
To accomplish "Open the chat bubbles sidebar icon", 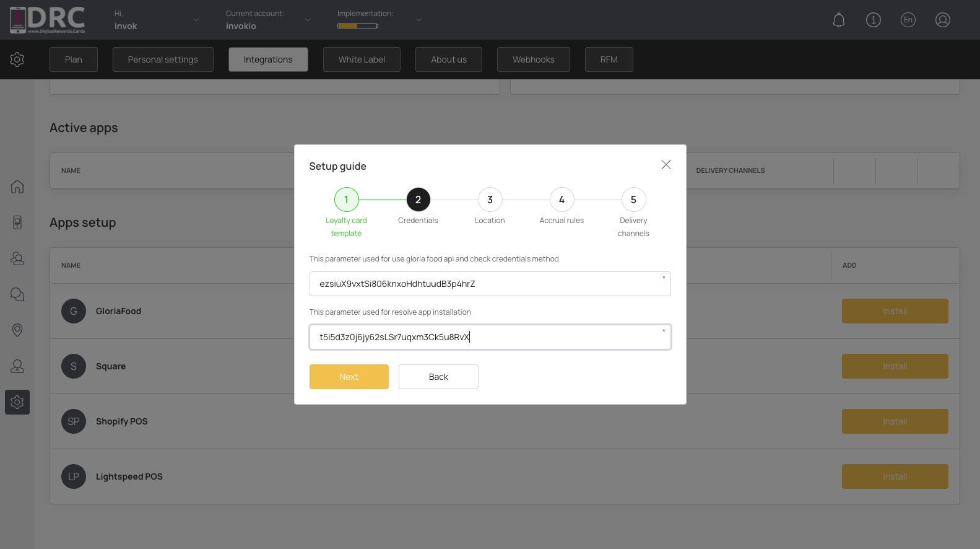I will 17,294.
